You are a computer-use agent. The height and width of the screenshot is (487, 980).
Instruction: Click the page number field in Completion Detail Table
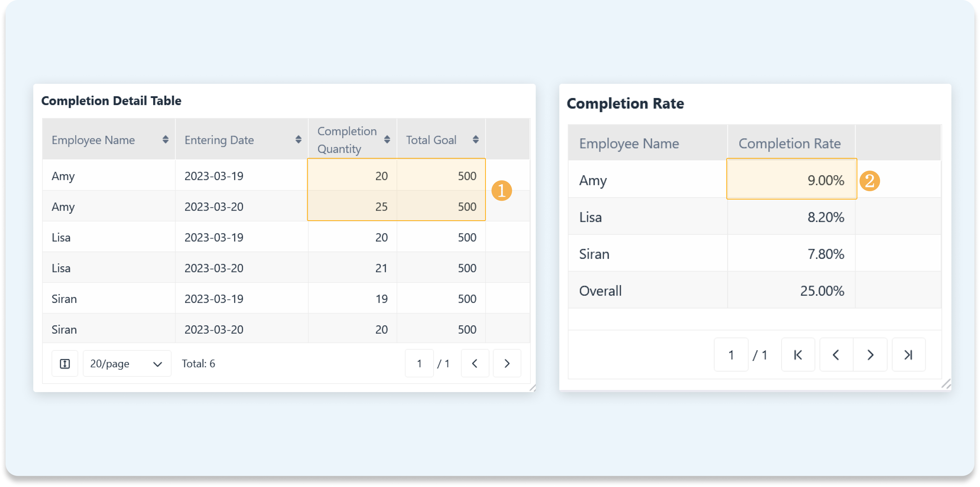point(419,364)
